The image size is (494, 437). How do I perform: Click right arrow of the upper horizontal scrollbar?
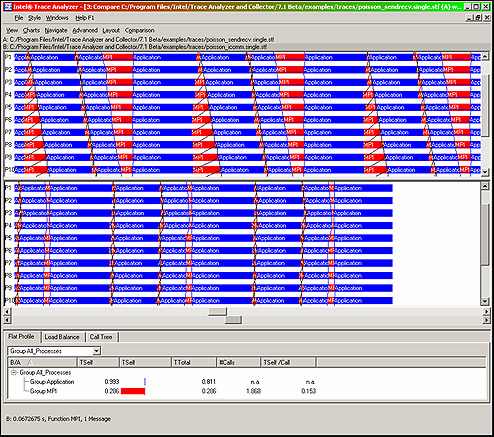pos(486,311)
